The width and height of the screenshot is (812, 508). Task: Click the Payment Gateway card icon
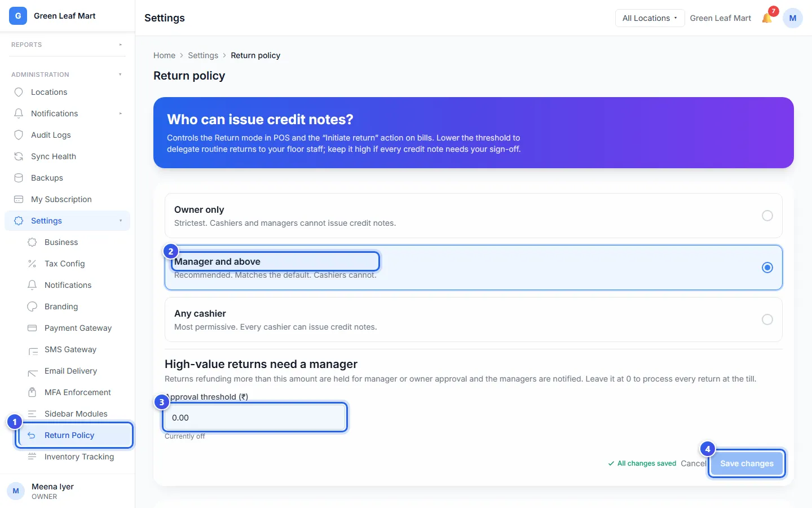click(32, 328)
